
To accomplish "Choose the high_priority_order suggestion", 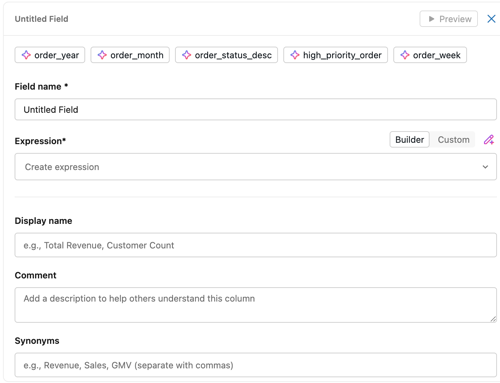I will pyautogui.click(x=335, y=55).
